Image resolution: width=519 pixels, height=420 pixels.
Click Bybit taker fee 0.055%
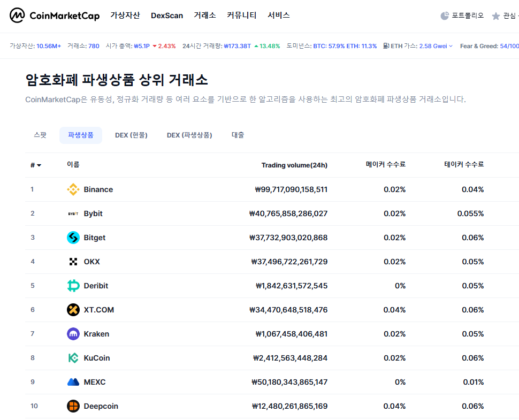[x=470, y=213]
